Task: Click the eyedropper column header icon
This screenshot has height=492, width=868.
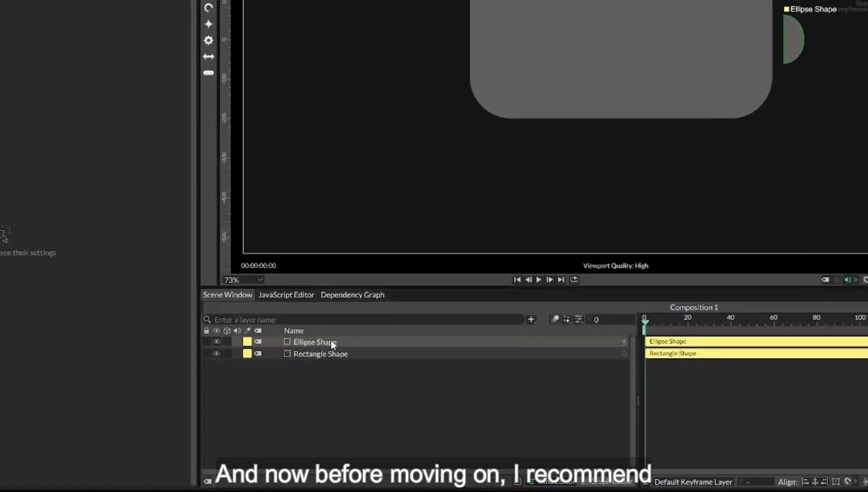Action: click(x=247, y=331)
